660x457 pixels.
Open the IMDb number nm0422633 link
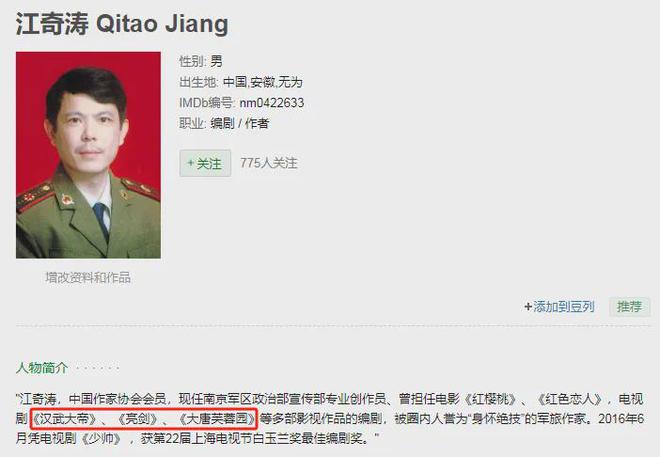pos(271,103)
